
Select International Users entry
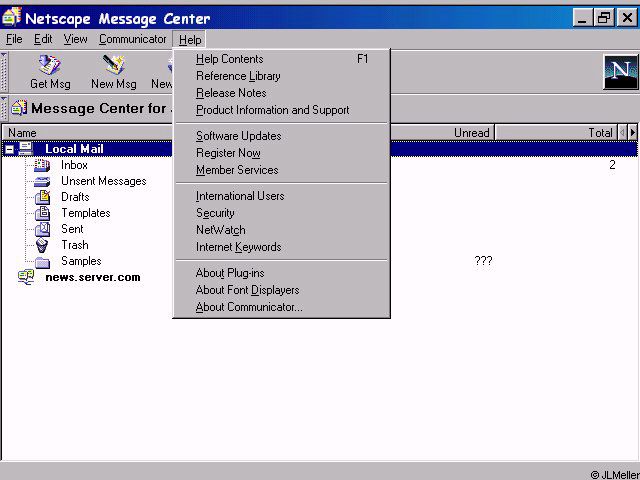281,196
